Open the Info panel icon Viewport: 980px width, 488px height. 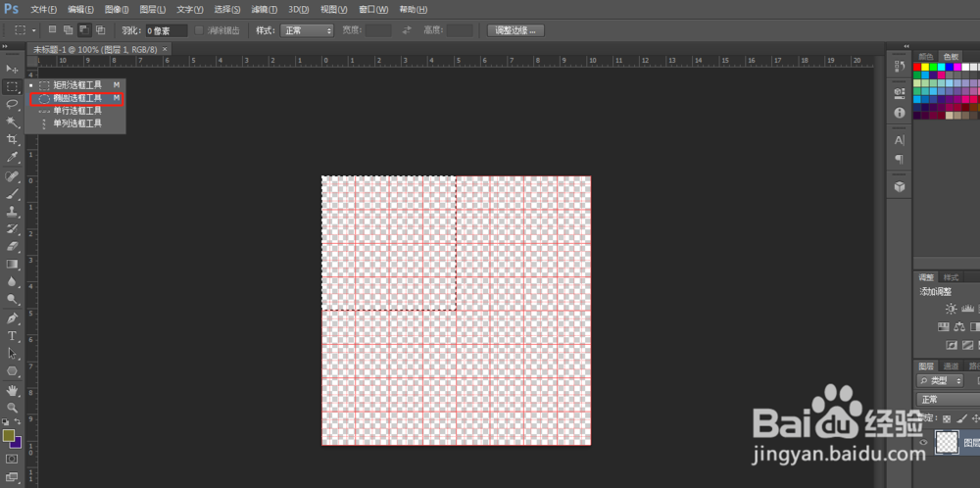click(900, 113)
